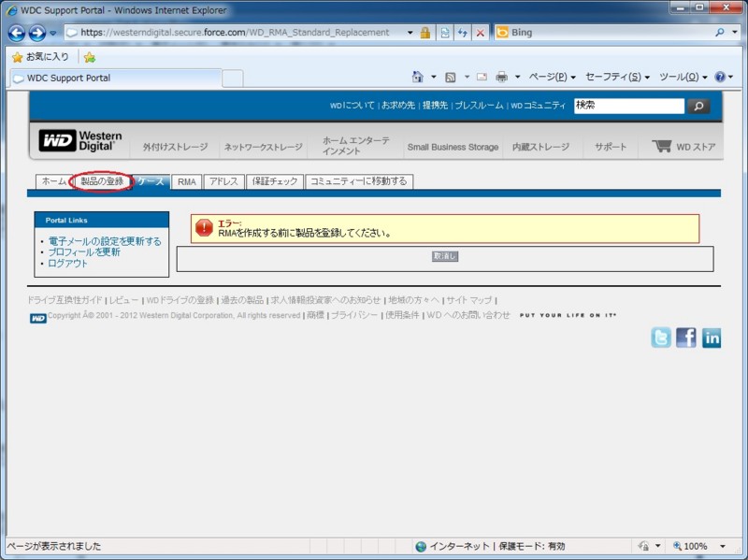
Task: Open the 100% zoom level dropdown
Action: click(x=723, y=546)
